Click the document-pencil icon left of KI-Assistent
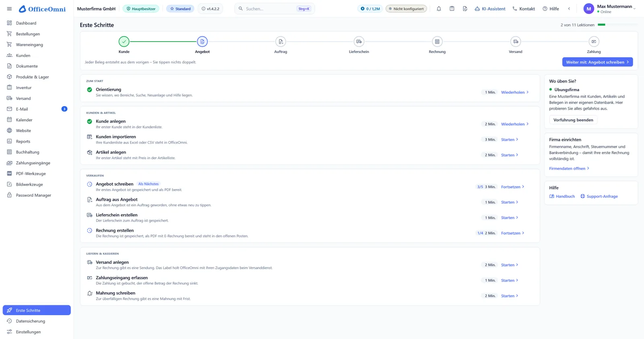This screenshot has width=644, height=339. click(465, 8)
